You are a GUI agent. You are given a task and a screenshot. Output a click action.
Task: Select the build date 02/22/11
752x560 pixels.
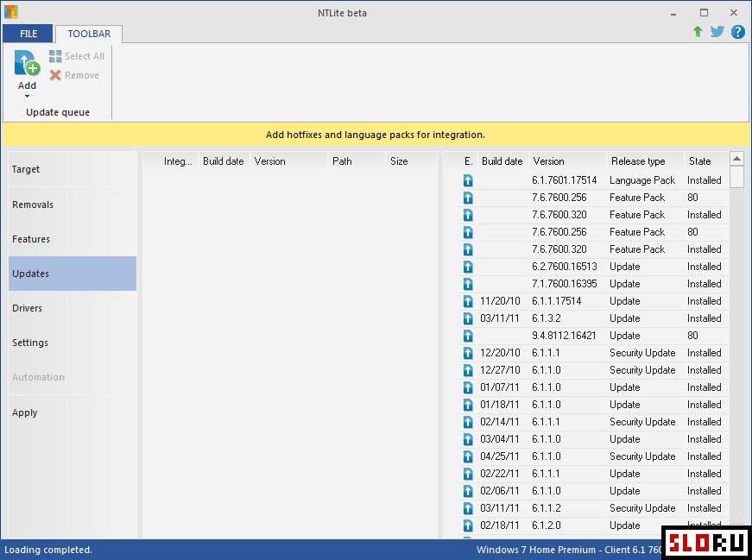(x=500, y=474)
